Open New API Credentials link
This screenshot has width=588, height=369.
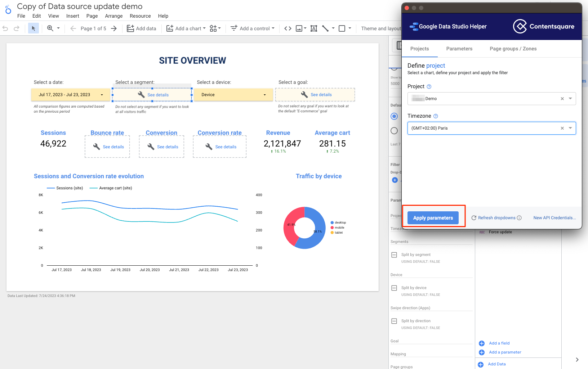554,218
